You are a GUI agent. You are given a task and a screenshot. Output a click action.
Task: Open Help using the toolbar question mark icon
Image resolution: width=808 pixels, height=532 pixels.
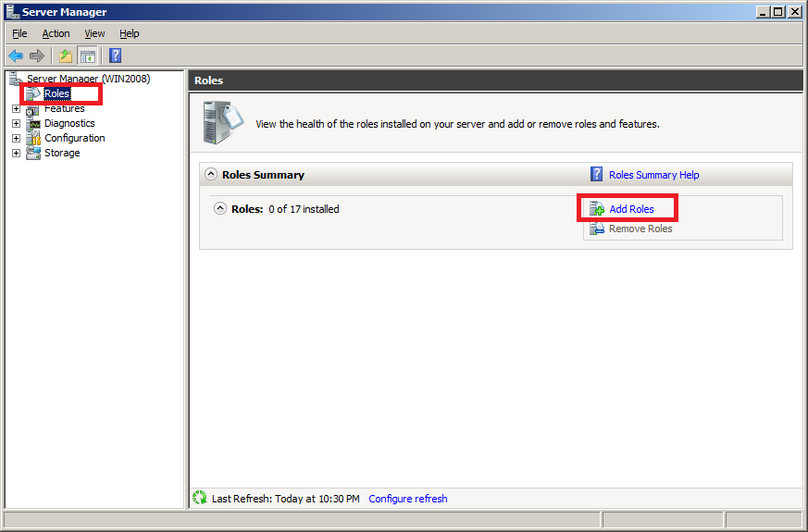coord(116,56)
